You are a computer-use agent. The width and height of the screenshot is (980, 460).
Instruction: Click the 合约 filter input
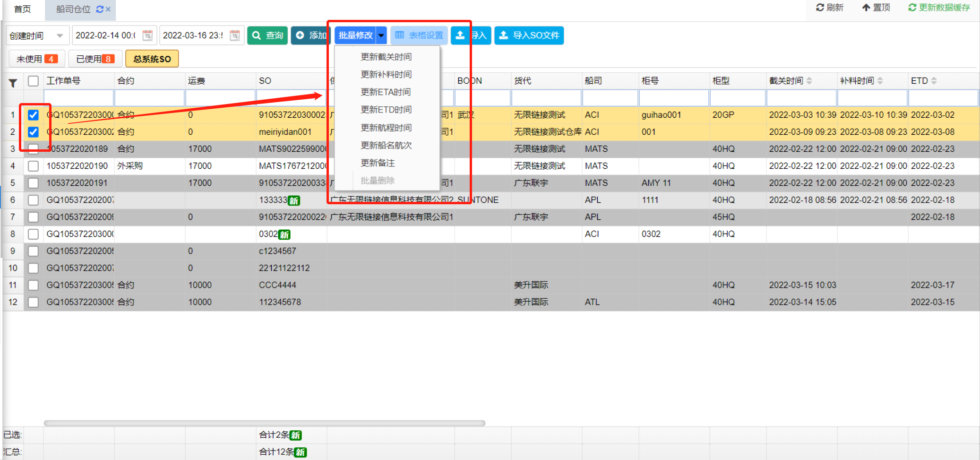(149, 98)
